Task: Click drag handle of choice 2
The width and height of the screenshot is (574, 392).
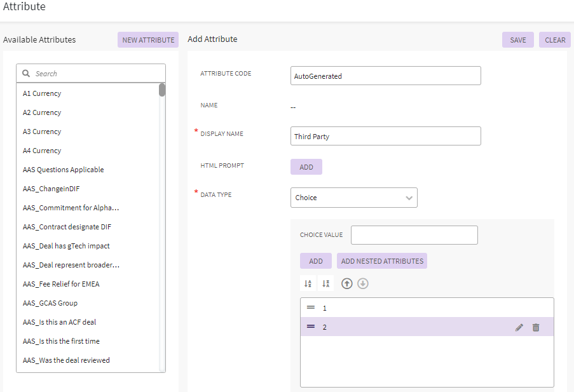Action: tap(311, 327)
